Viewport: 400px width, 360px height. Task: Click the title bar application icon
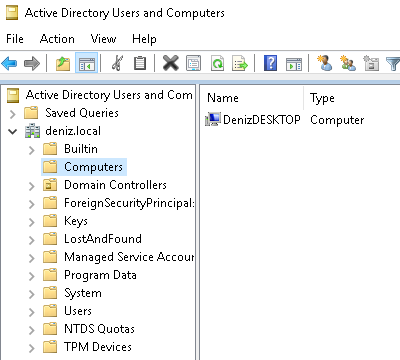(x=13, y=13)
